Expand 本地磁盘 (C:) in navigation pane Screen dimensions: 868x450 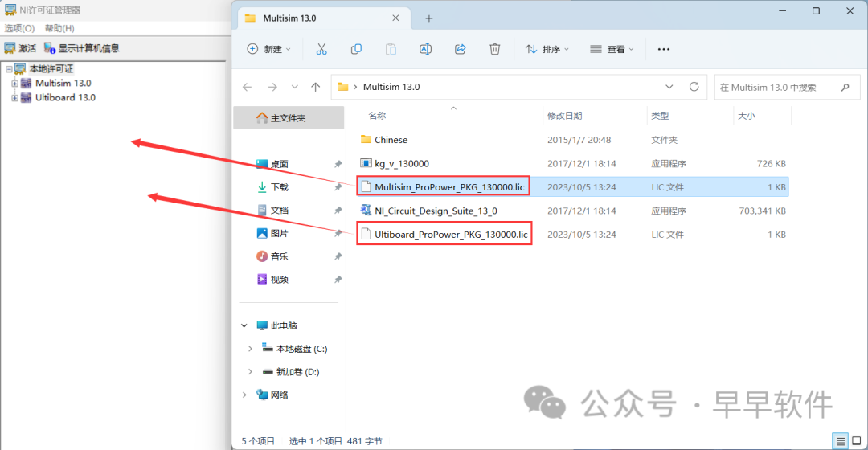pyautogui.click(x=250, y=349)
